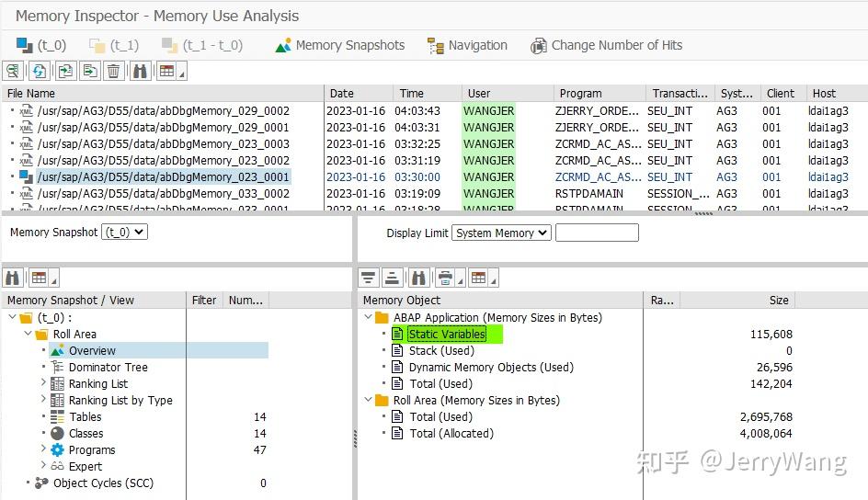Select file abDbgMemory_023_0003
The height and width of the screenshot is (500, 868).
pos(164,143)
